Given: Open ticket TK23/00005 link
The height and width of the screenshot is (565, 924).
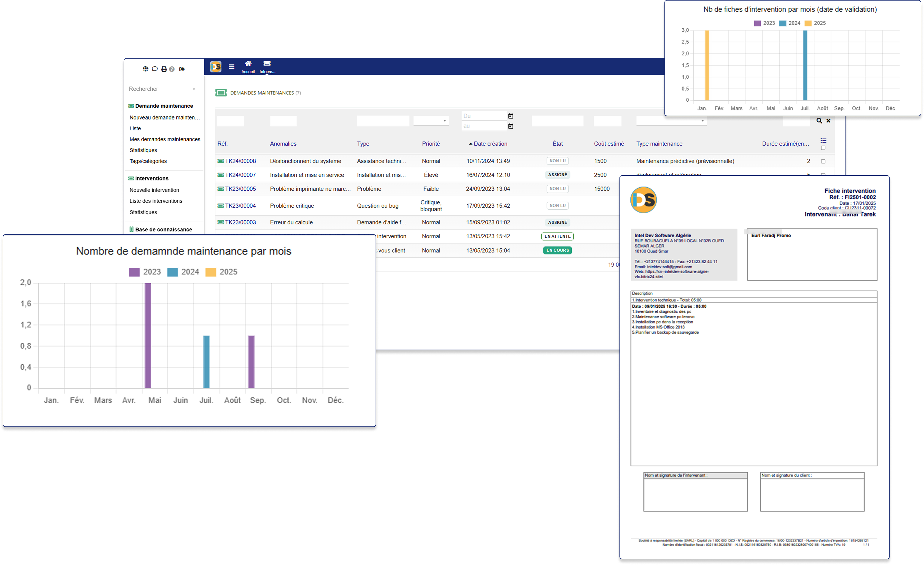Looking at the screenshot, I should (241, 189).
